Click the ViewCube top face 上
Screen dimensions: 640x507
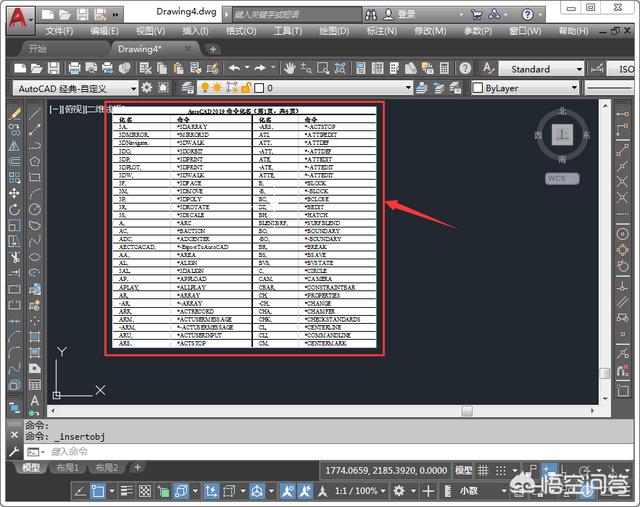(562, 135)
